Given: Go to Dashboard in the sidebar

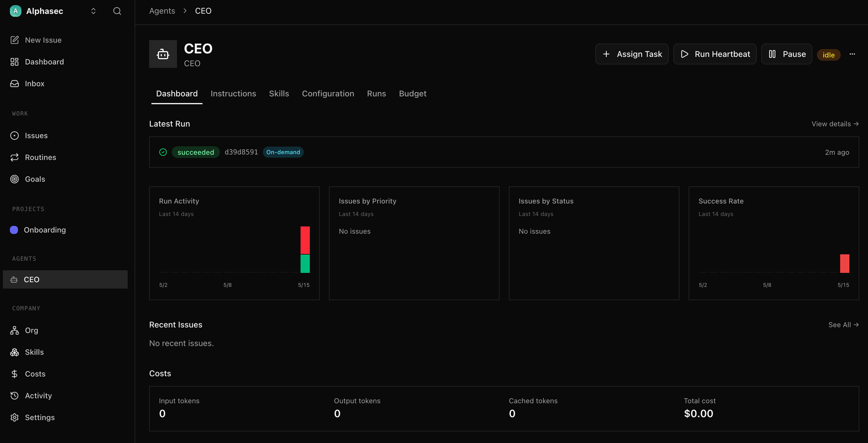Looking at the screenshot, I should (65, 62).
